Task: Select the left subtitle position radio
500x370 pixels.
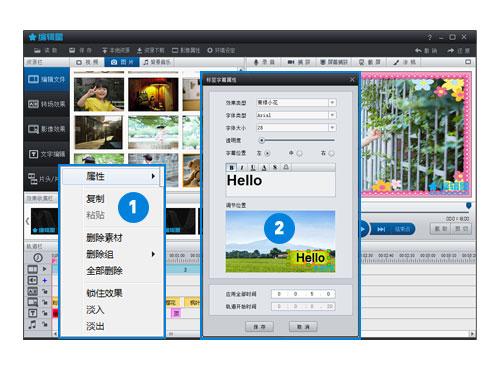Action: pos(267,154)
